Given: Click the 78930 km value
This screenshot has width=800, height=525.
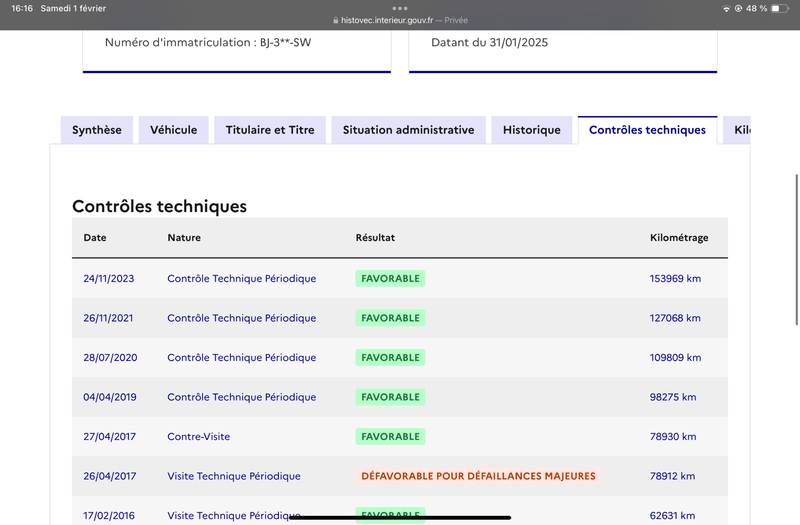Looking at the screenshot, I should (x=672, y=437).
